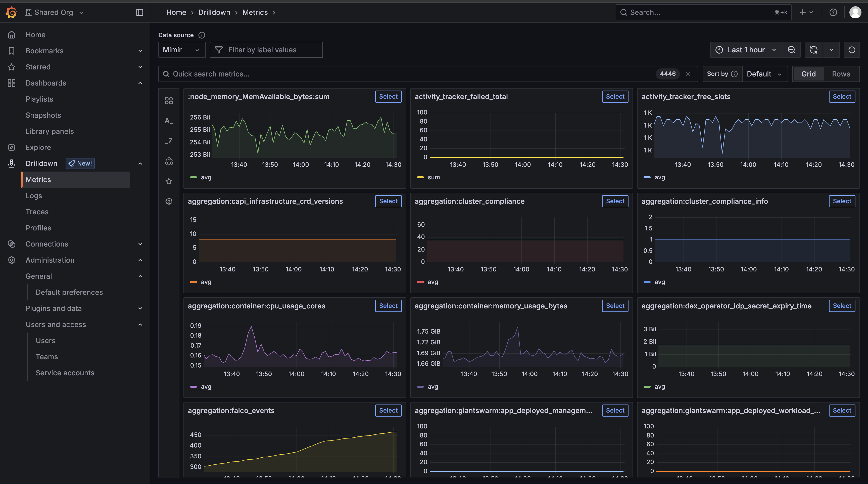Select the Explore compass icon in sidebar
The height and width of the screenshot is (484, 868).
point(12,147)
